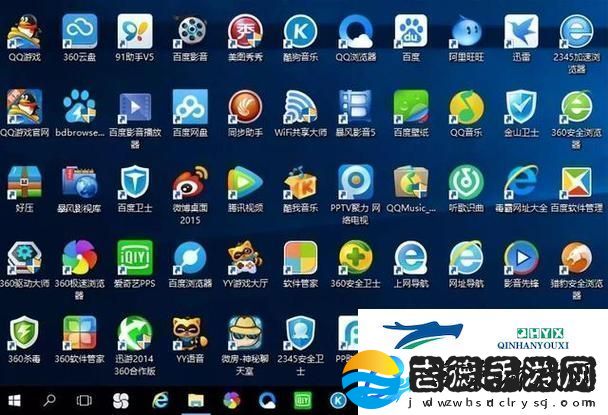Launch 360软件管家 desktop icon
Viewport: 608px width, 415px height.
point(79,333)
